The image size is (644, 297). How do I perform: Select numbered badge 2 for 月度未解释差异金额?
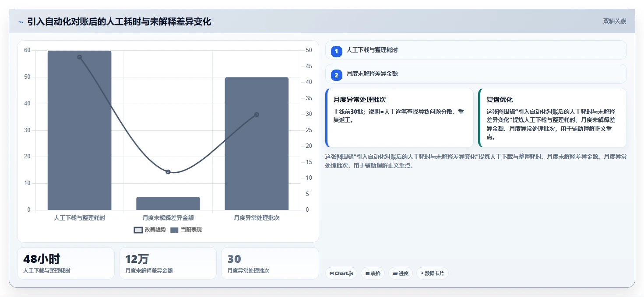(336, 75)
